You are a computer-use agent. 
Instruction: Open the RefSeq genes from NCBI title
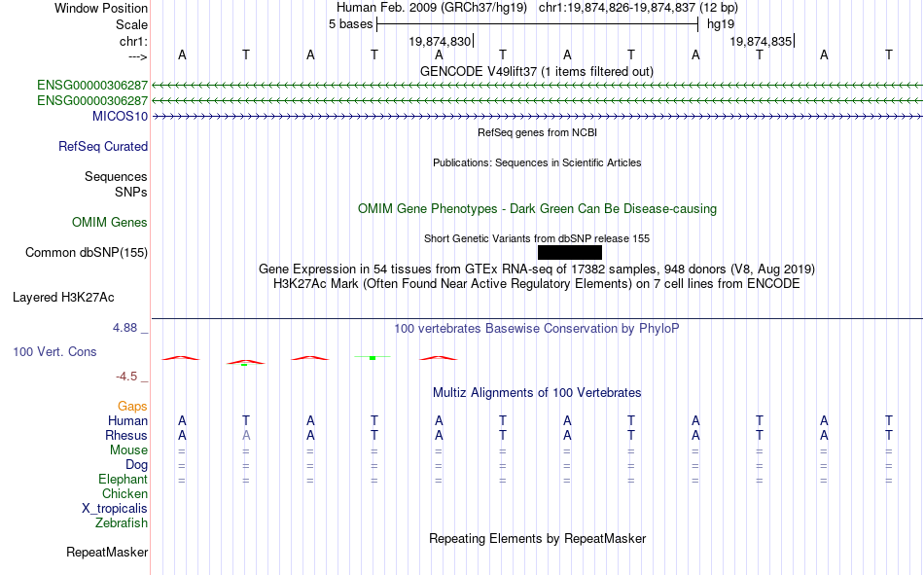click(537, 132)
